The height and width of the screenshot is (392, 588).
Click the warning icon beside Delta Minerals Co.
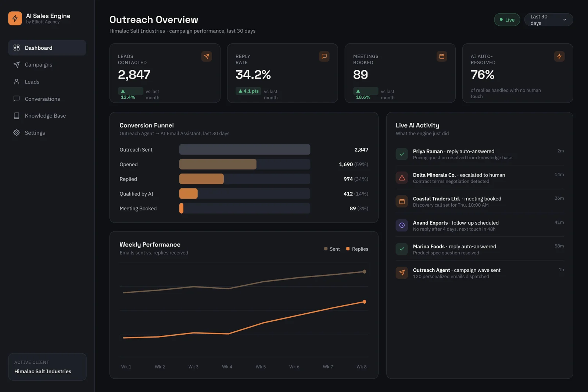(402, 178)
